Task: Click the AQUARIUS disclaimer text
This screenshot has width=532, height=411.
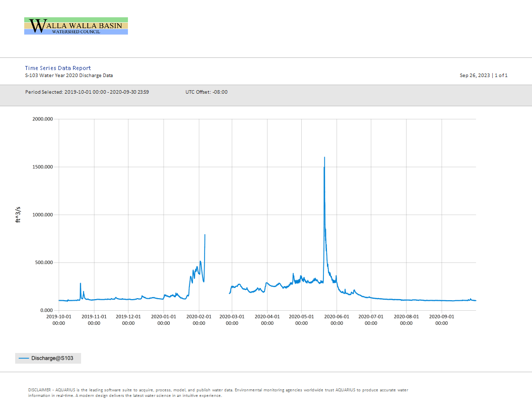Action: tap(218, 393)
